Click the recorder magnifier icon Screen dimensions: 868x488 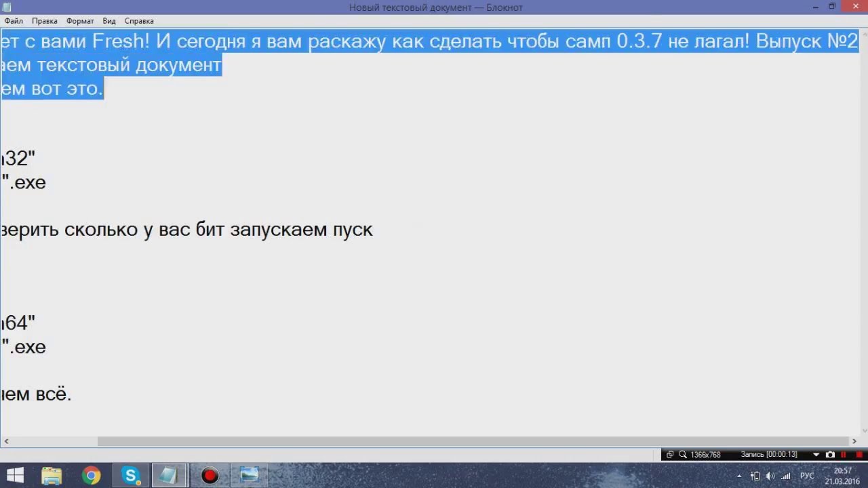(683, 455)
